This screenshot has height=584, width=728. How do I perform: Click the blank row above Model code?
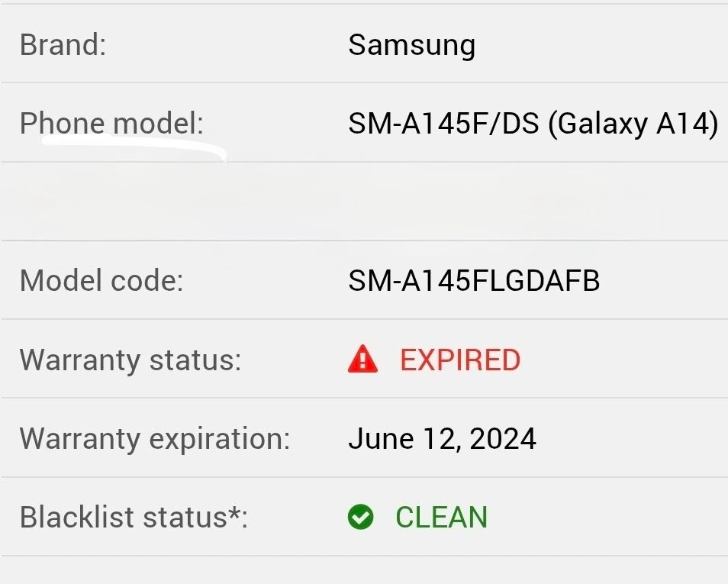(364, 202)
